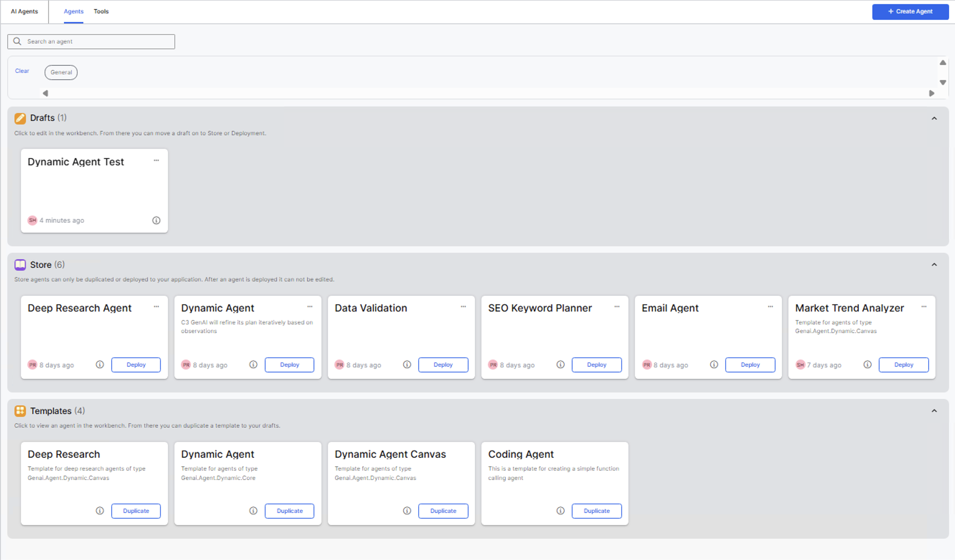Show info for Email Agent card

(x=714, y=365)
